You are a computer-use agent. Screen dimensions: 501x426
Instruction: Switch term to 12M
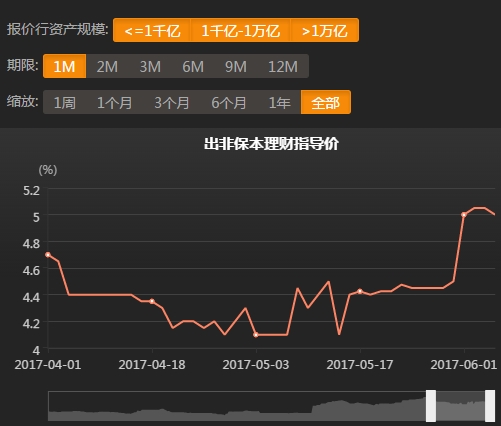tap(283, 66)
